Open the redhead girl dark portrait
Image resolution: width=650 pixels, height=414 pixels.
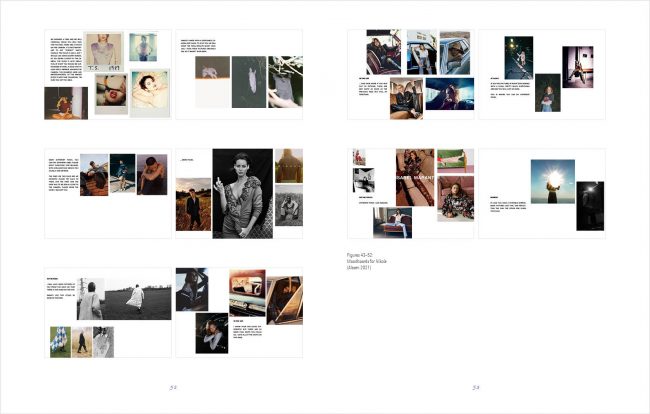[548, 93]
